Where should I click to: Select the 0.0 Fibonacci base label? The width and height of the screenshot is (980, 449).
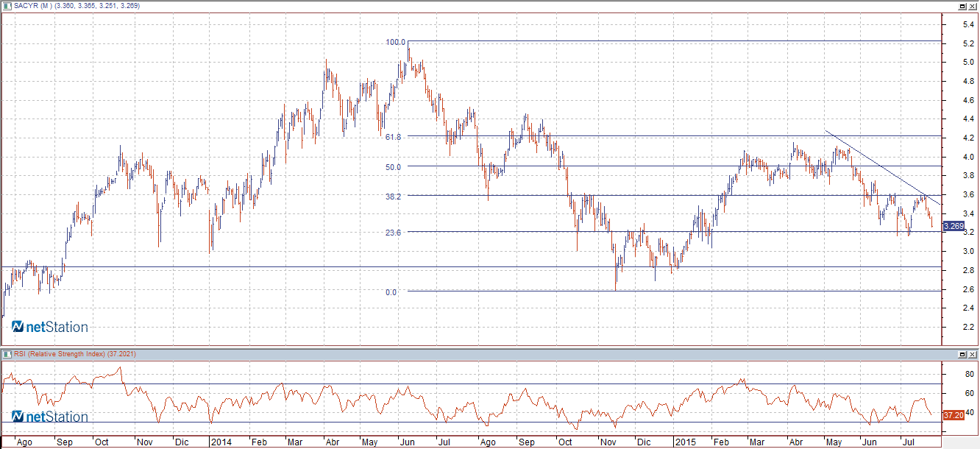[391, 292]
